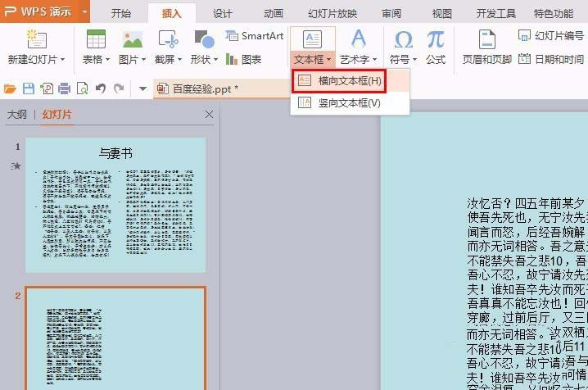
Task: Click the WordArt (艺术字) icon
Action: [359, 39]
